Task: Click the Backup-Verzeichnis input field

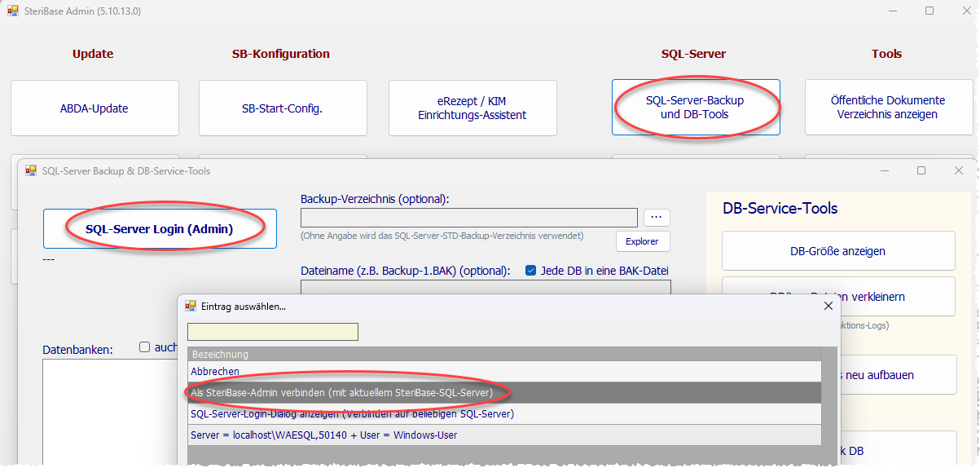Action: [x=469, y=217]
